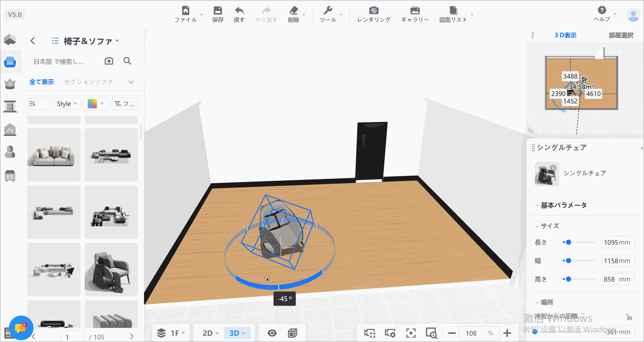Select the room structure cube sidebar icon
644x342 pixels.
[10, 40]
